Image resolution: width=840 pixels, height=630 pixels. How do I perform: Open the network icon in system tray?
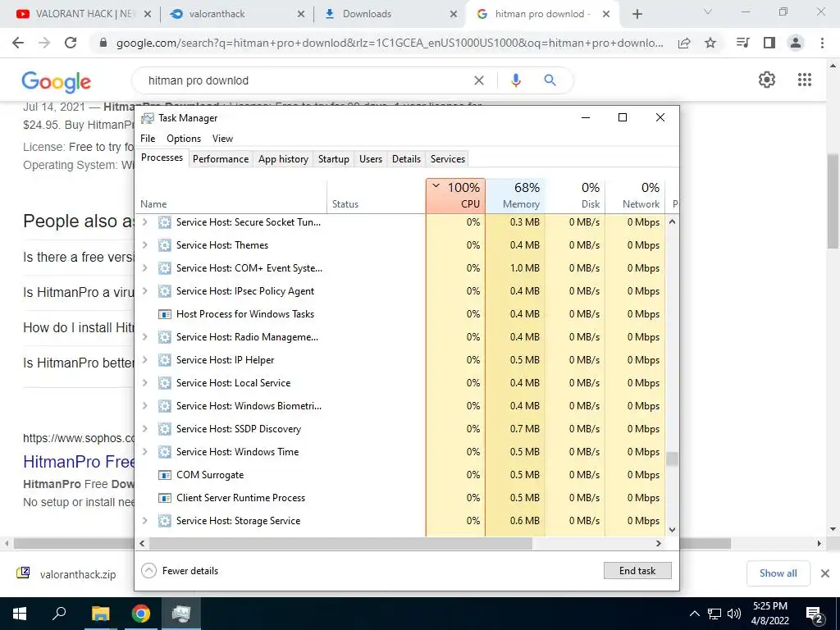pyautogui.click(x=714, y=614)
